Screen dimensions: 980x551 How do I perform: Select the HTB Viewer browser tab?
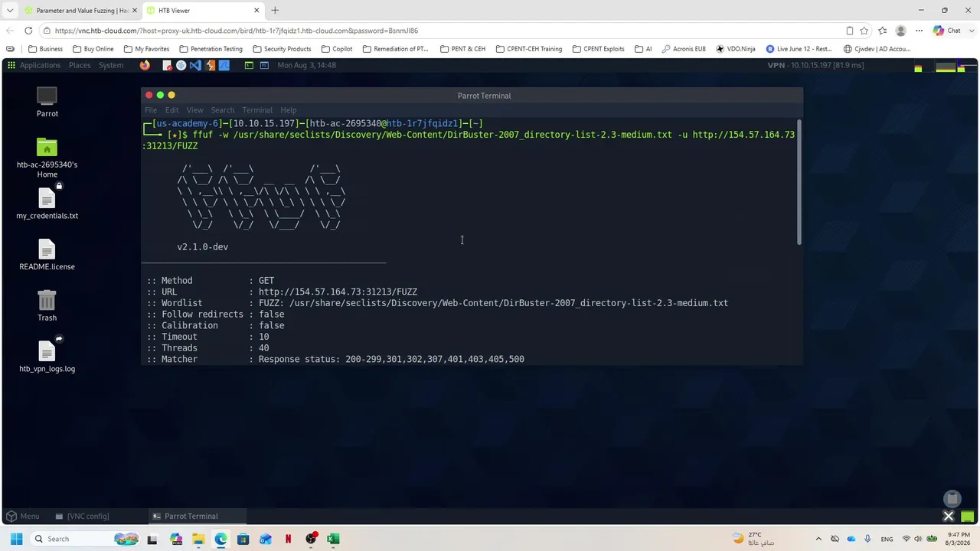202,11
